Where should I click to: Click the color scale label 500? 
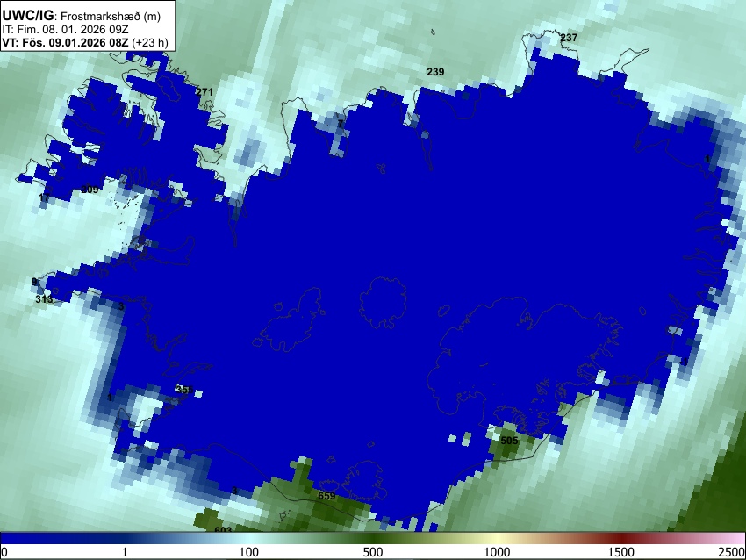tap(372, 552)
